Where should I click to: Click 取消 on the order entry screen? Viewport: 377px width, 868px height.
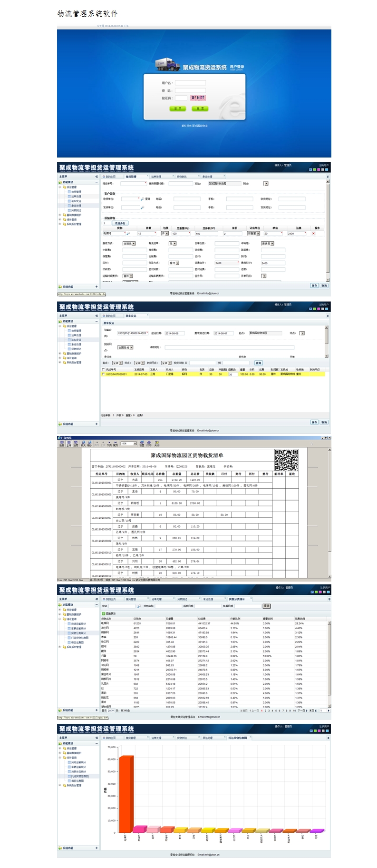click(x=324, y=286)
